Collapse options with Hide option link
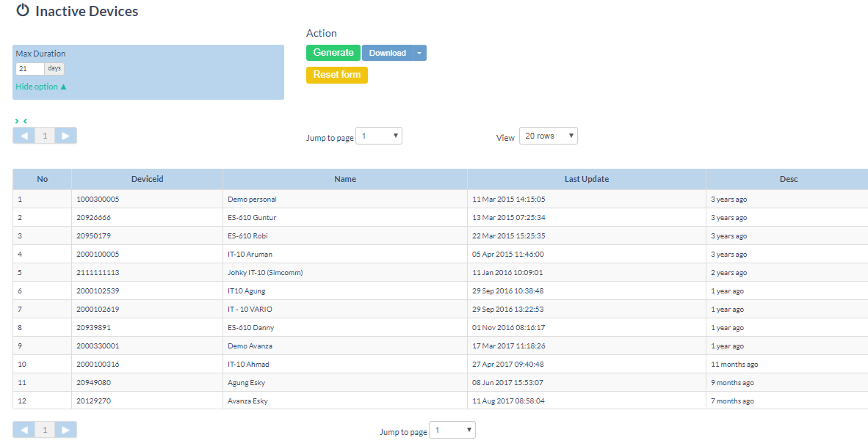 pyautogui.click(x=41, y=87)
